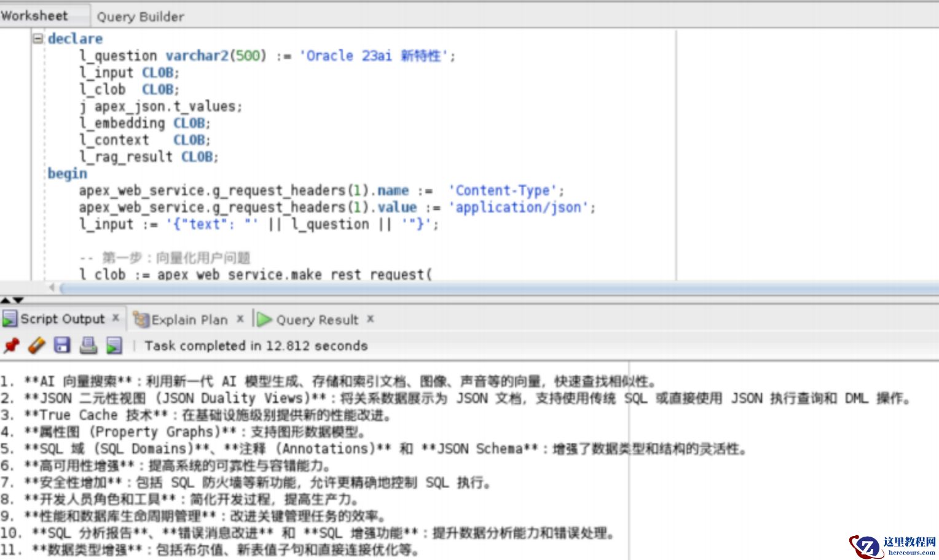Click output line 7 about SQL 防火墙
This screenshot has height=560, width=939.
[x=246, y=483]
